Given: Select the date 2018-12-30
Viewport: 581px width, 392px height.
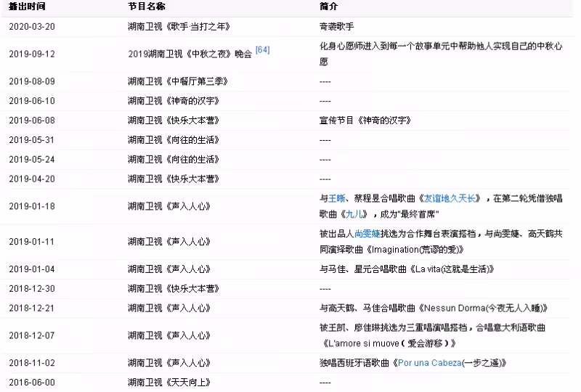Looking at the screenshot, I should pyautogui.click(x=32, y=289).
